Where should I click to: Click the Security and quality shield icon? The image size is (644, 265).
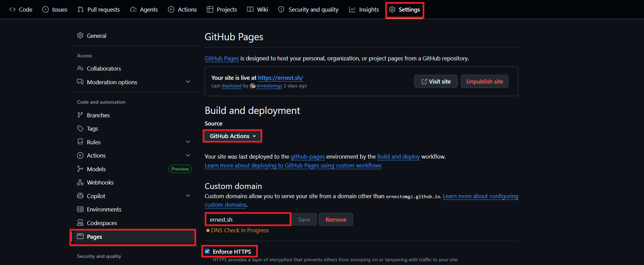coord(281,10)
